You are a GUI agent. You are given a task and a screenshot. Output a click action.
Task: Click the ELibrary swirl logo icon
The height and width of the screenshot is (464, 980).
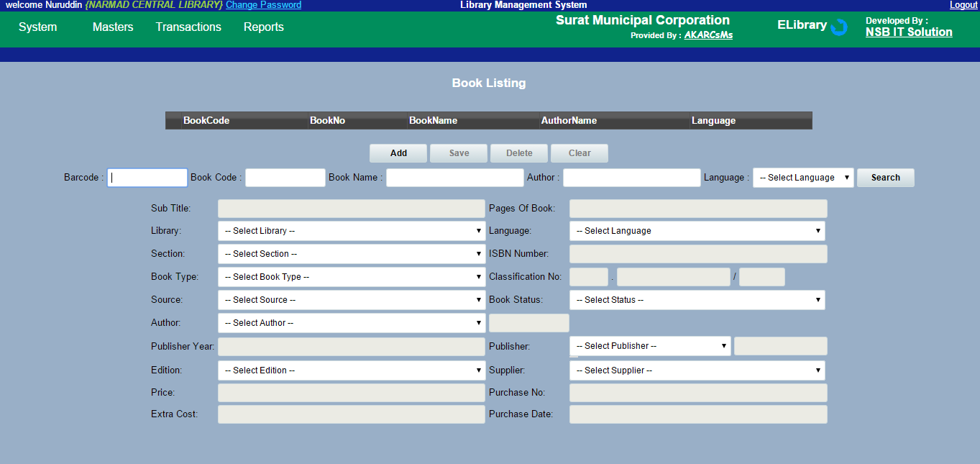tap(838, 27)
